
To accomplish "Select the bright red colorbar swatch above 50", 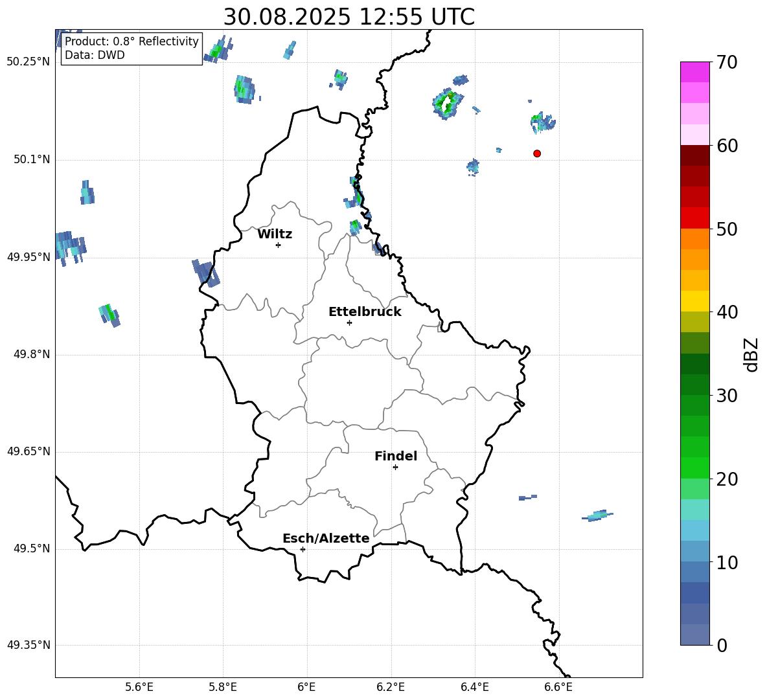I will pos(694,218).
